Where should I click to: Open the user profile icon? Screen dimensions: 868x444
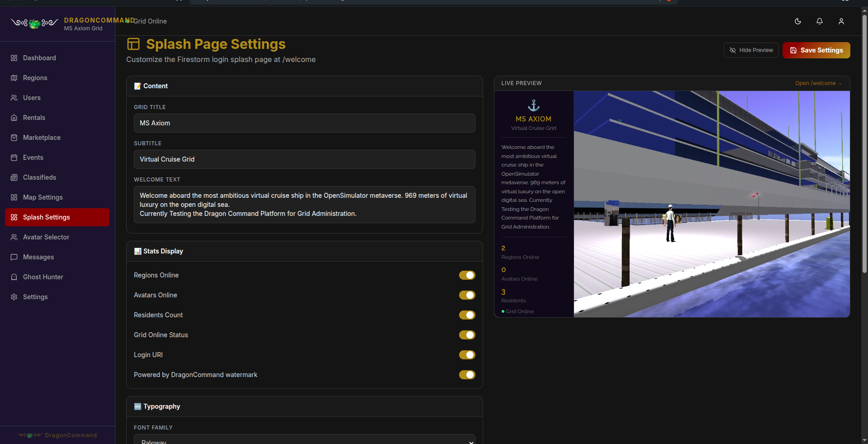click(841, 21)
